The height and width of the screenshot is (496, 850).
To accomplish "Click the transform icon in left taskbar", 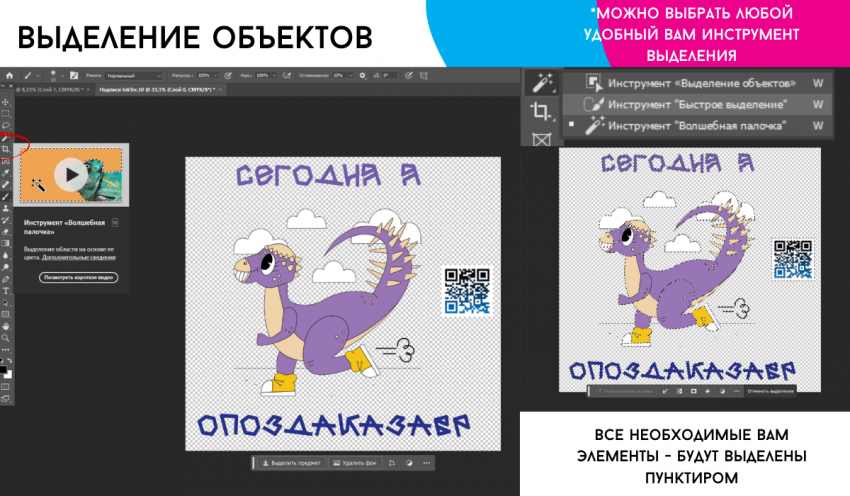I will (392, 463).
